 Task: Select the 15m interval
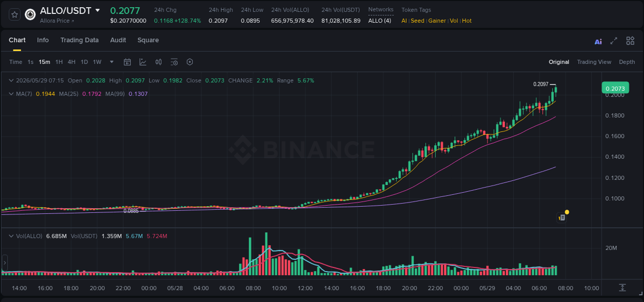[x=44, y=62]
